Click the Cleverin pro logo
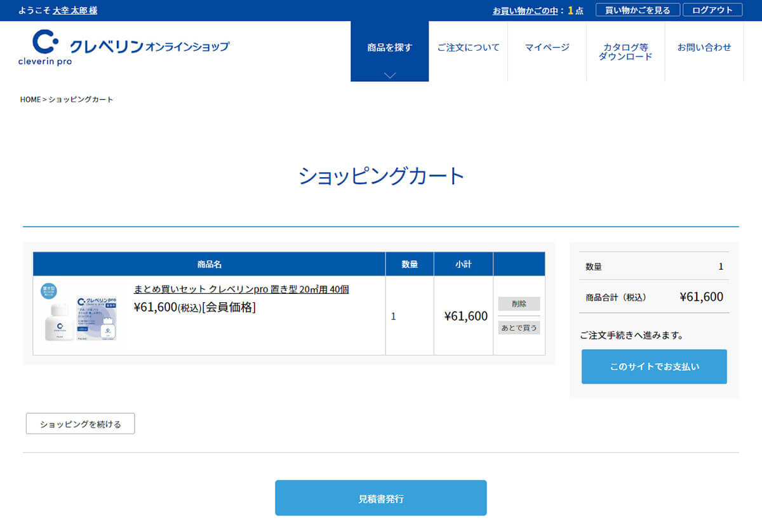 pyautogui.click(x=124, y=48)
